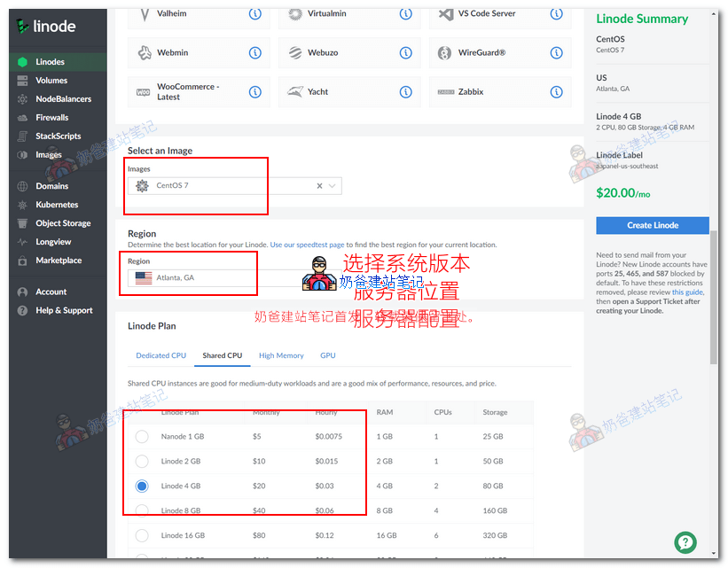
Task: Choose the Linode 2 GB plan radio
Action: tap(142, 462)
